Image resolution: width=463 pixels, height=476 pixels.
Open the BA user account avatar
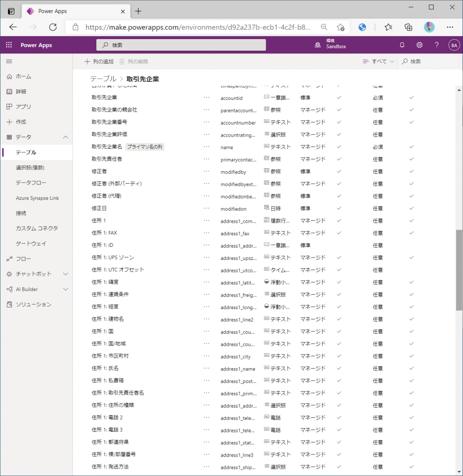tap(453, 45)
